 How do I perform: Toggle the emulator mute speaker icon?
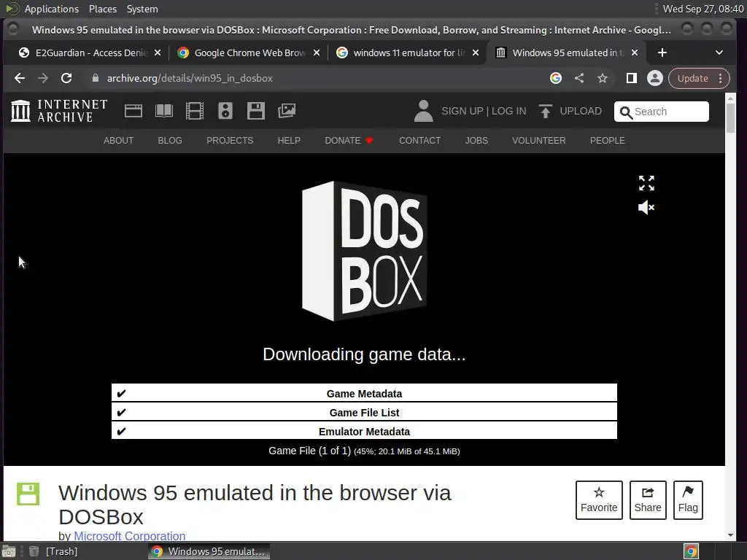(646, 207)
